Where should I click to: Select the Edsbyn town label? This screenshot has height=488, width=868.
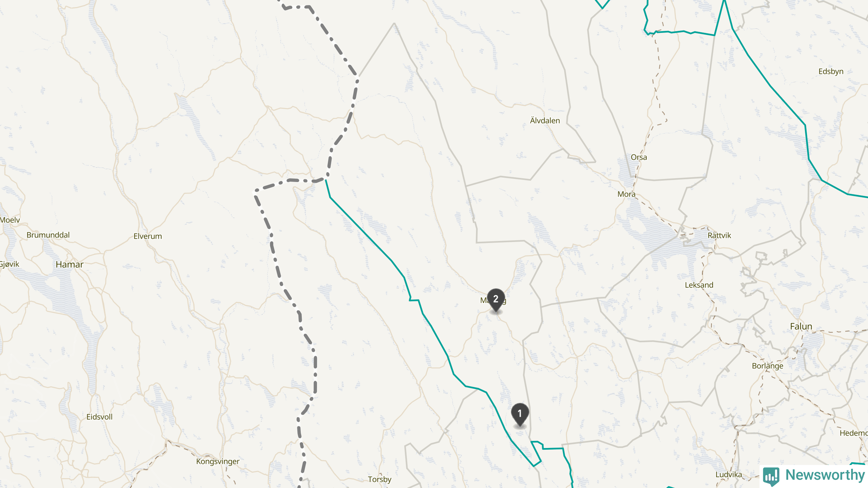[831, 72]
